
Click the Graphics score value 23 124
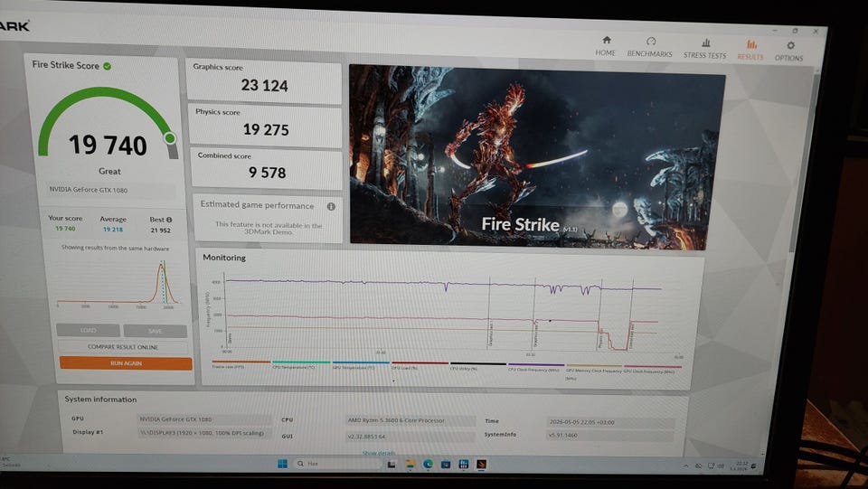click(x=265, y=85)
